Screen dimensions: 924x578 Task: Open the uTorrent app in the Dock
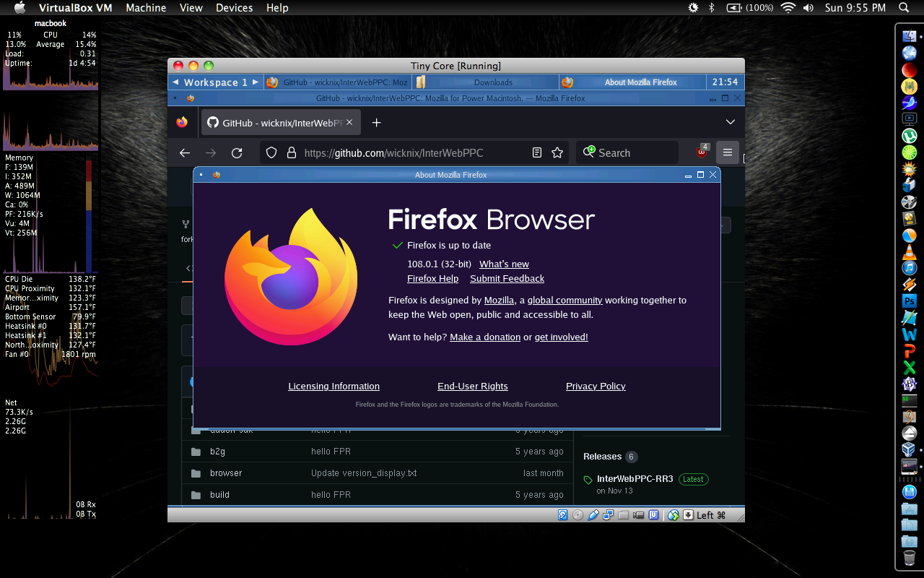click(x=909, y=135)
